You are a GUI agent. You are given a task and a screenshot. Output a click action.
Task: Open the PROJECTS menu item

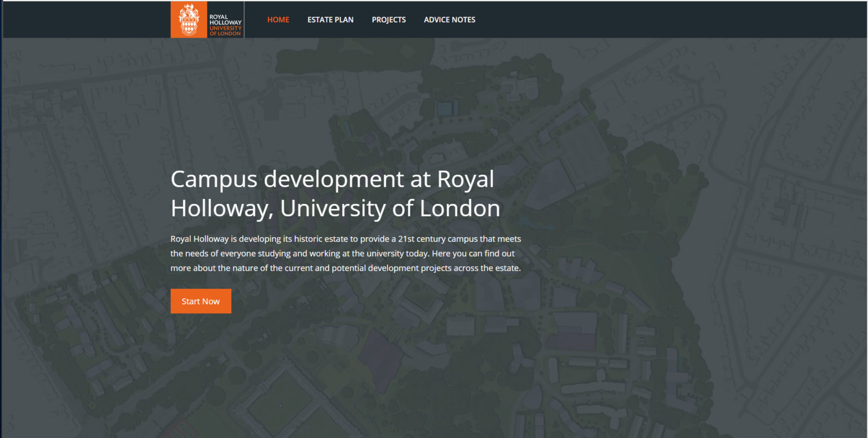389,19
